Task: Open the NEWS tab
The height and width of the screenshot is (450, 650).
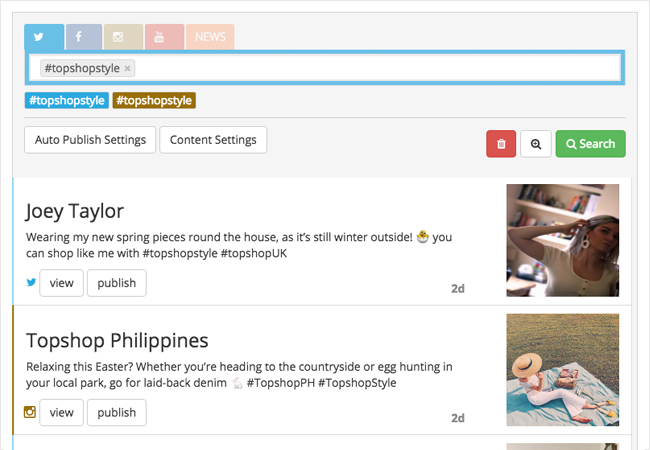Action: [210, 37]
